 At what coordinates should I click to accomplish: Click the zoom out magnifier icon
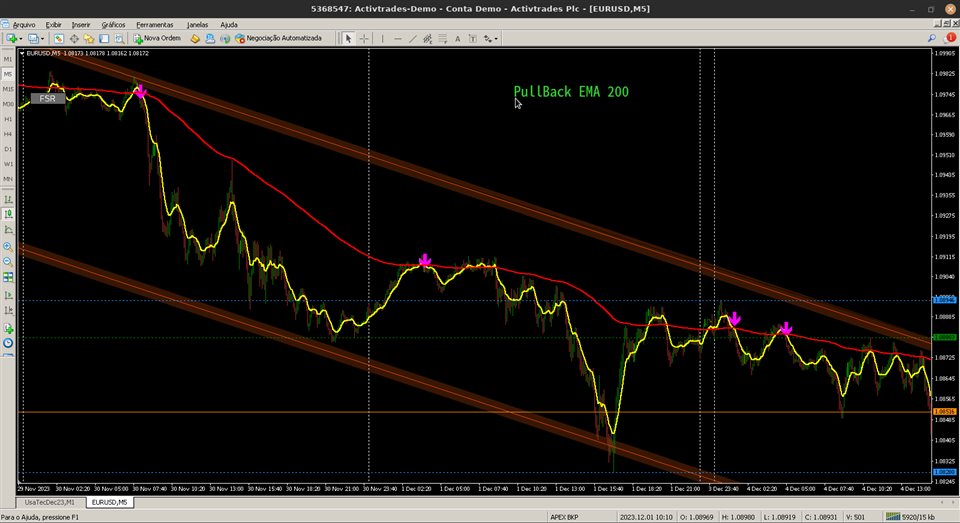pos(8,262)
